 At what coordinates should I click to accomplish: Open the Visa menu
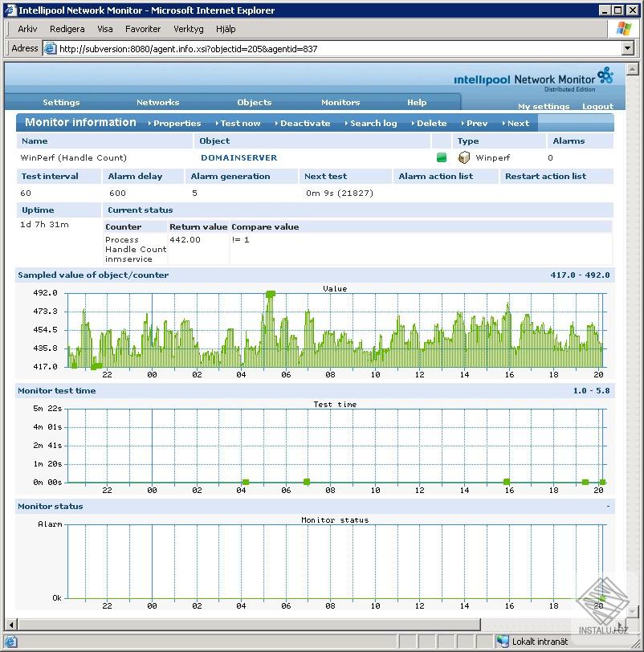point(104,29)
